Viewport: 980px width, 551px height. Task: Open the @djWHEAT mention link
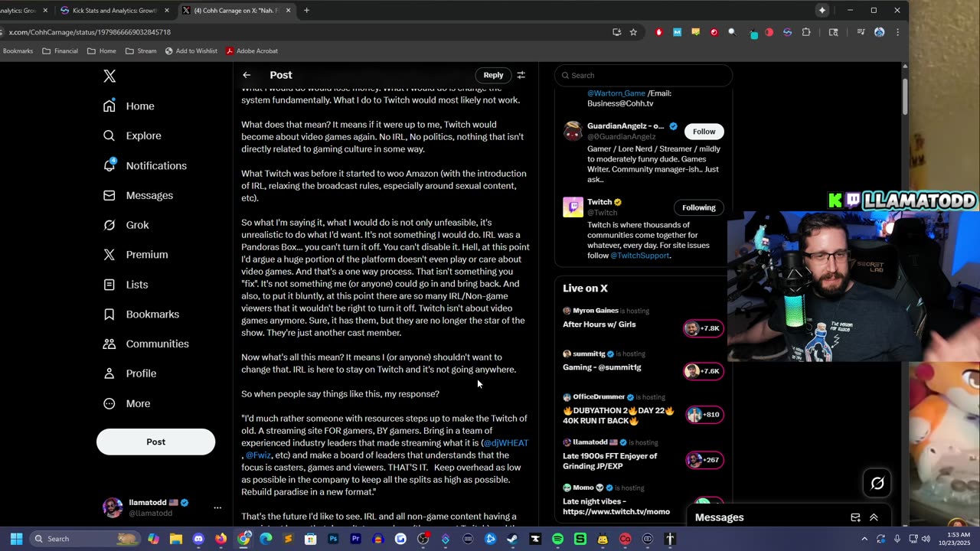[x=506, y=443]
